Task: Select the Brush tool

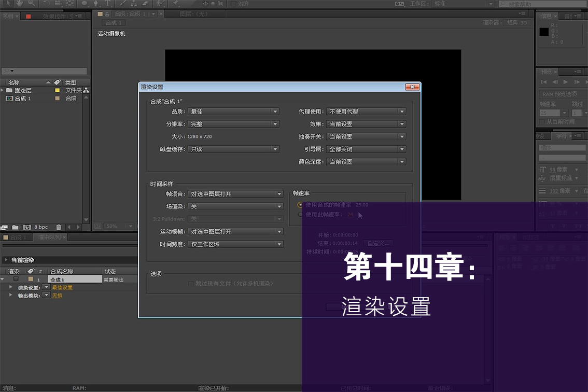Action: (x=122, y=3)
